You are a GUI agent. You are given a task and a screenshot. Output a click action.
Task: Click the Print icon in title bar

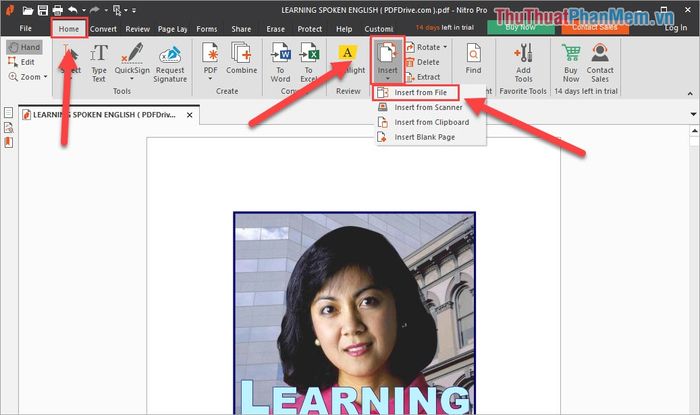point(58,10)
